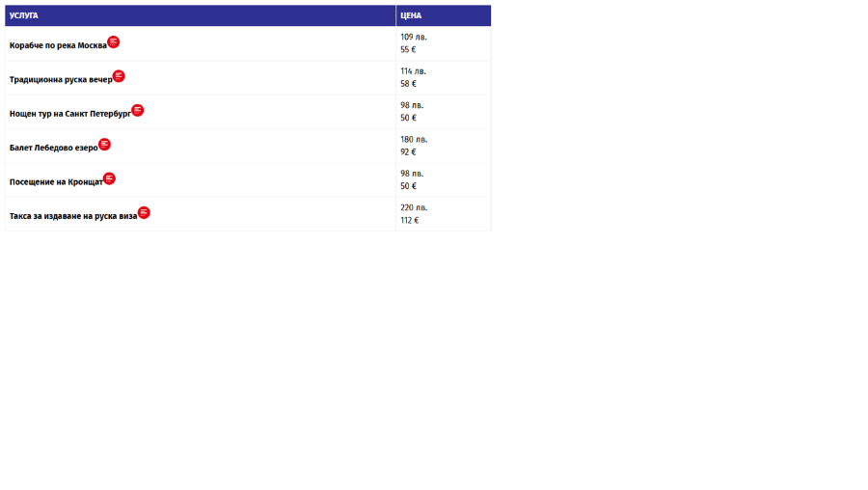Open info icon by Такса за издаване на руска виза

pos(144,212)
